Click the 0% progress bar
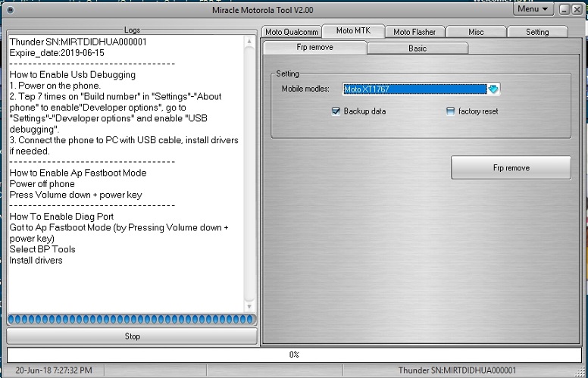This screenshot has height=378, width=588. [294, 355]
